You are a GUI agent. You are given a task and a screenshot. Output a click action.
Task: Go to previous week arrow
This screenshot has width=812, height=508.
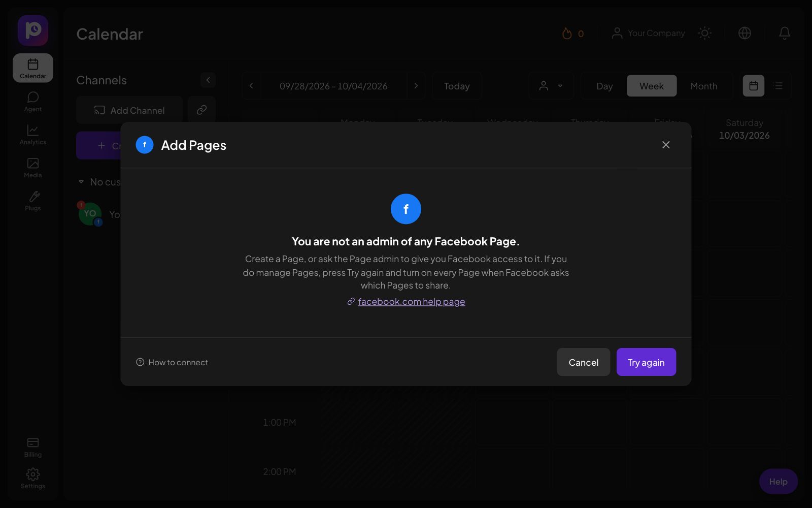(251, 86)
